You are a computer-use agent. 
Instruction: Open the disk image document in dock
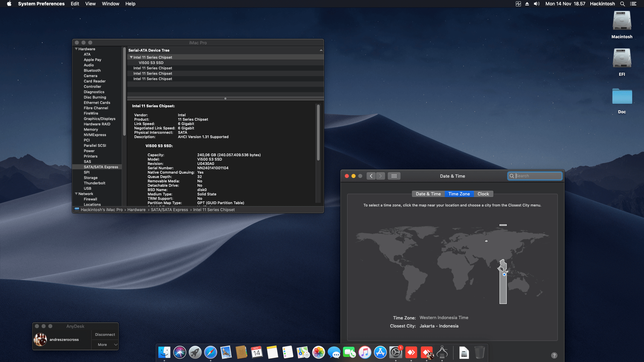coord(464,352)
